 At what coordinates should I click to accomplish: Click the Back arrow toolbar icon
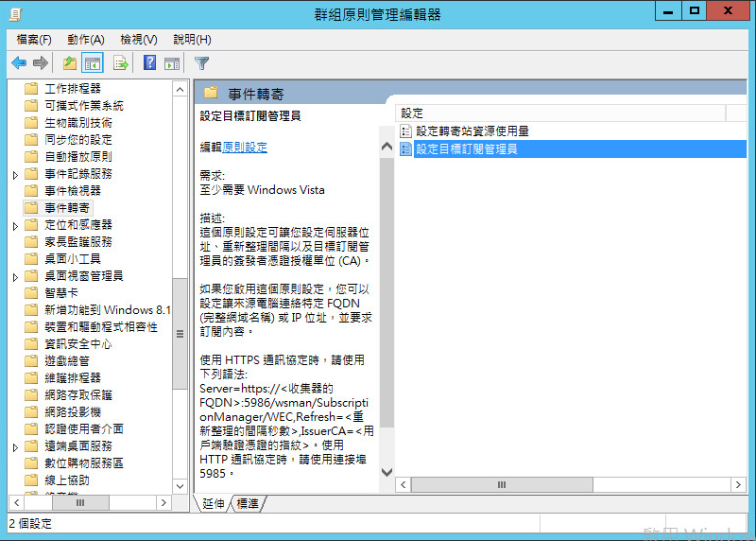[x=19, y=62]
